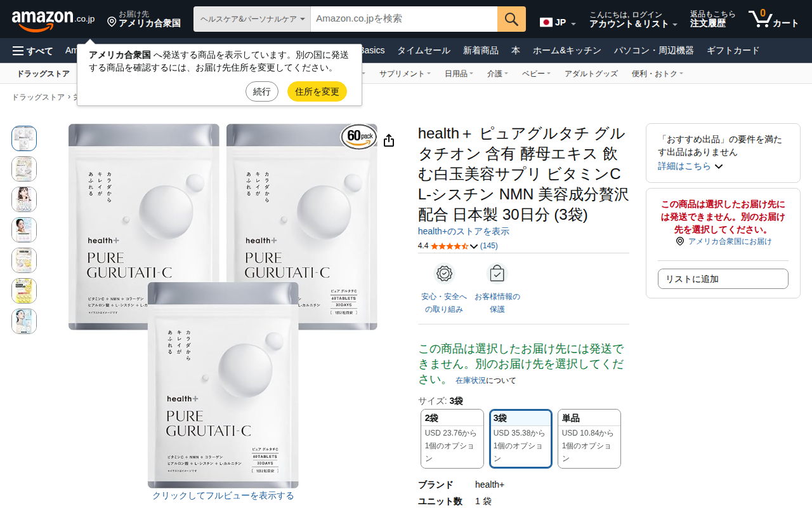The width and height of the screenshot is (812, 508).
Task: Click the リストに追加 button
Action: pos(723,279)
